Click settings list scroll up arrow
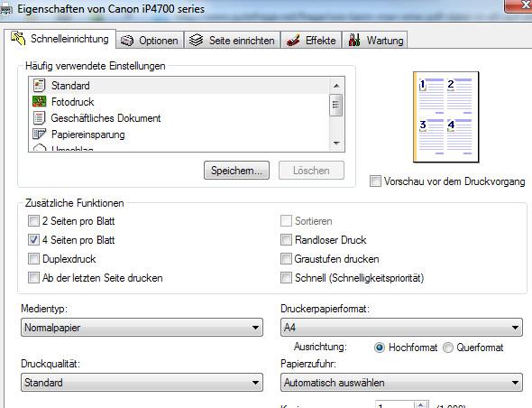This screenshot has height=408, width=532. (x=336, y=86)
